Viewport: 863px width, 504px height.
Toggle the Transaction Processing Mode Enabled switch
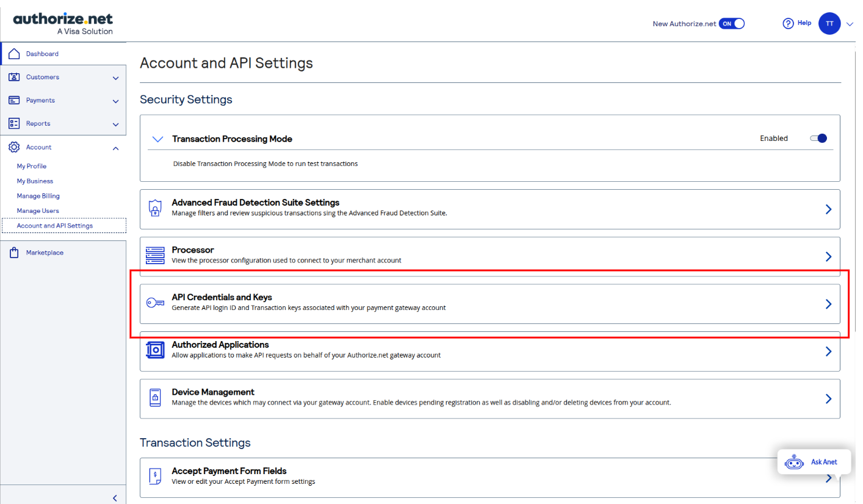point(818,138)
